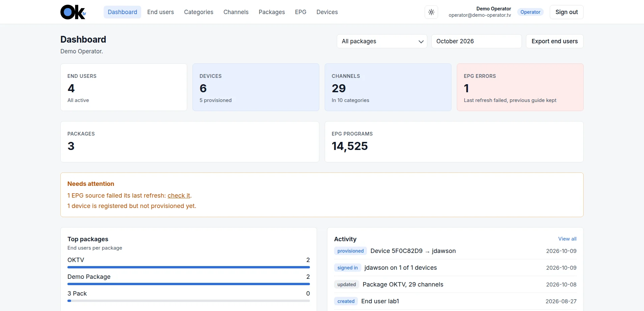The image size is (644, 311).
Task: Toggle the light/dark theme sun icon
Action: pos(431,12)
